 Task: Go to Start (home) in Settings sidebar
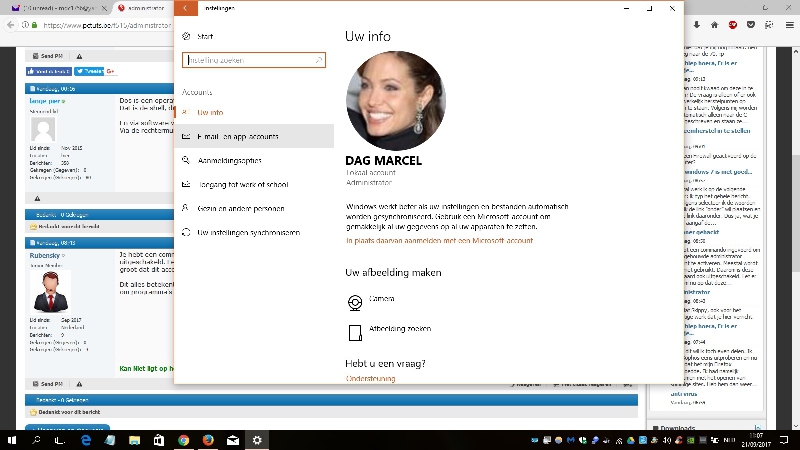click(x=205, y=36)
